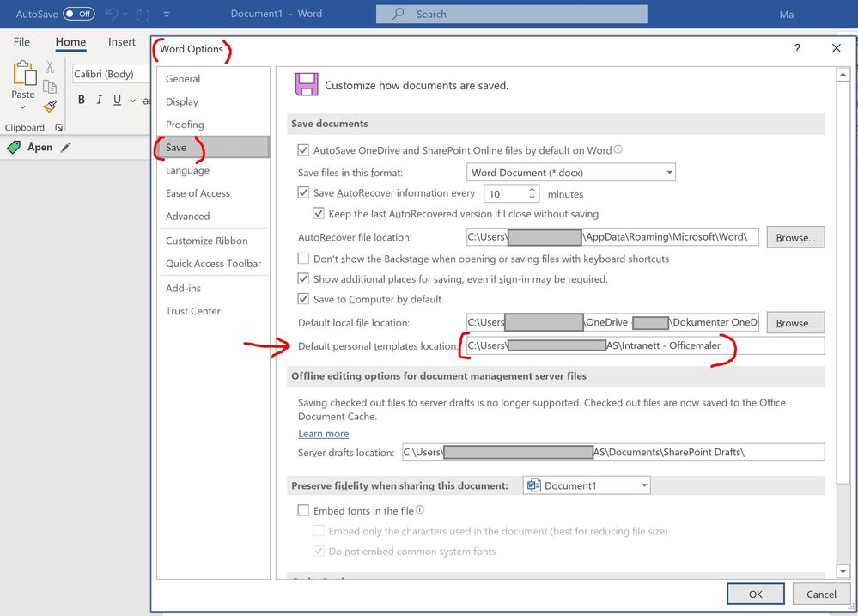
Task: Select the Format Painter brush icon
Action: [50, 107]
